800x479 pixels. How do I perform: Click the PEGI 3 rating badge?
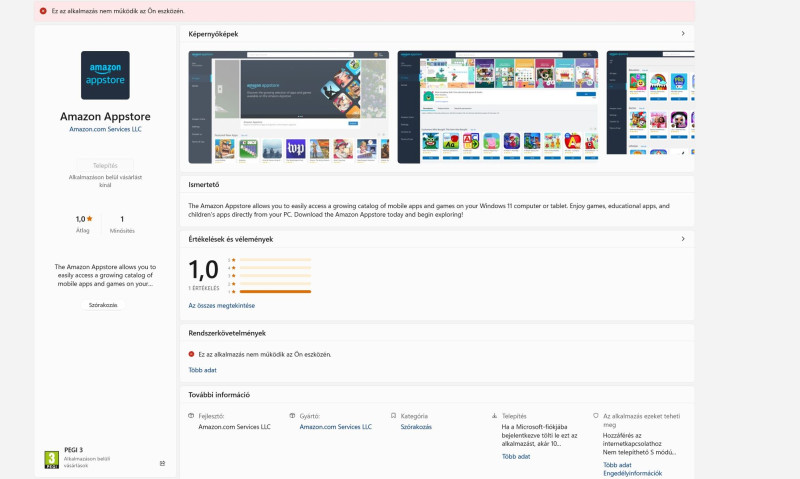pyautogui.click(x=52, y=460)
